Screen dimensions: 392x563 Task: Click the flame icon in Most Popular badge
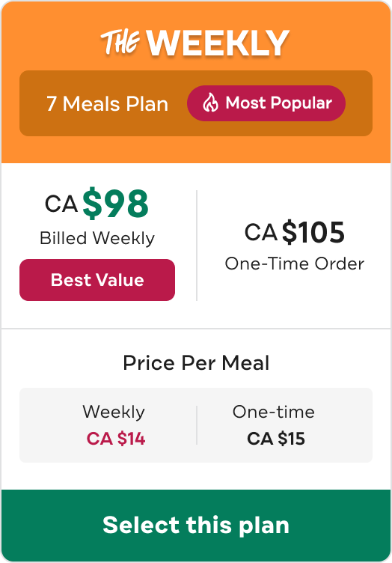pyautogui.click(x=210, y=103)
